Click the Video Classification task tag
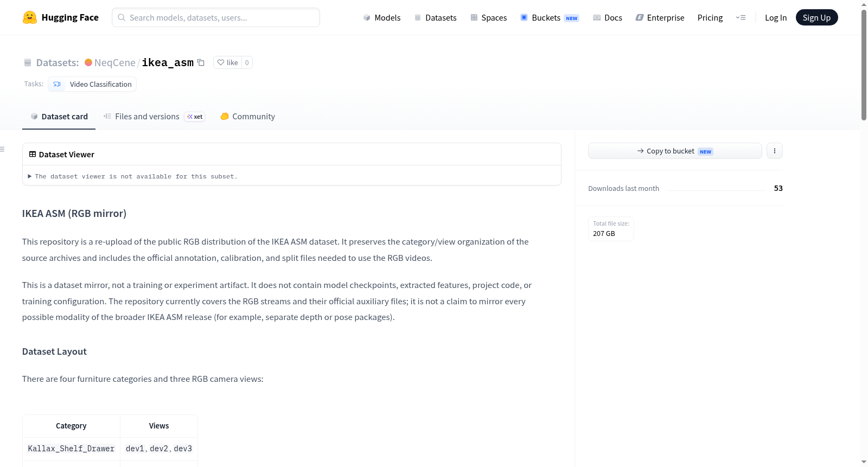The width and height of the screenshot is (868, 467). click(92, 84)
